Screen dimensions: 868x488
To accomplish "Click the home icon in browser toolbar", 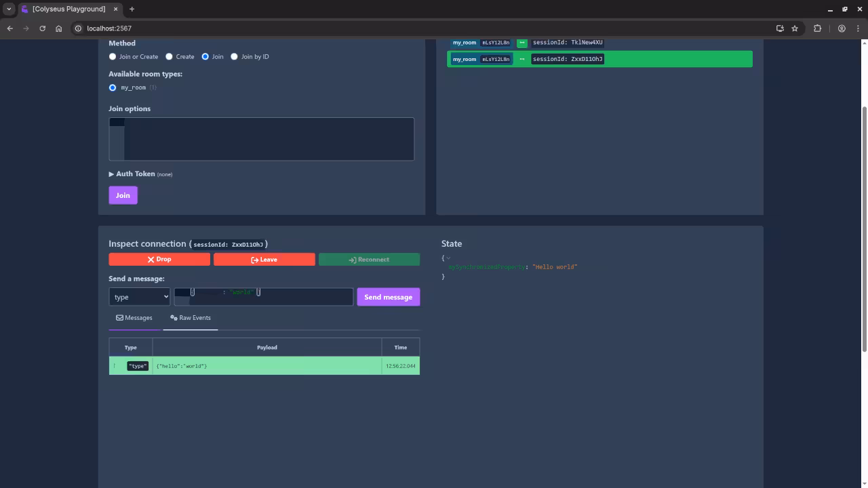I will coord(59,28).
